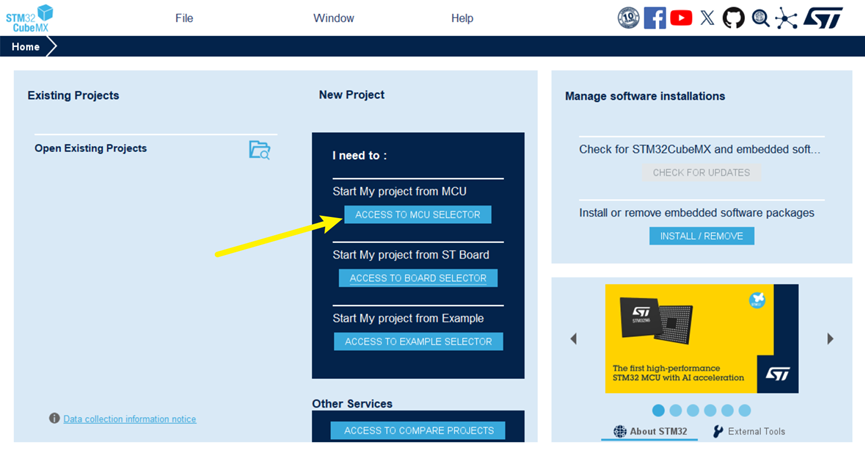Click ACCESS TO EXAMPLE SELECTOR button
865x456 pixels.
coord(418,341)
